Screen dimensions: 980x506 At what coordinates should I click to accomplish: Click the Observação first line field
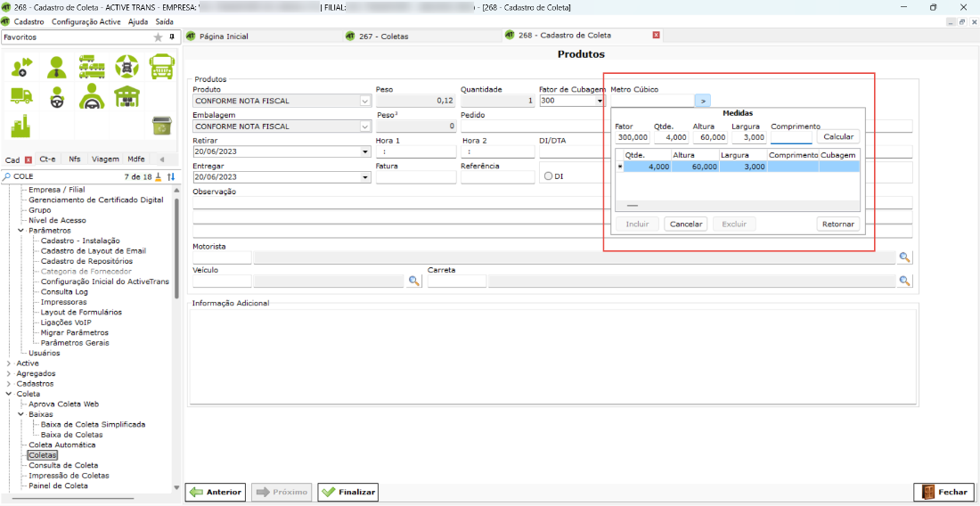pyautogui.click(x=553, y=202)
